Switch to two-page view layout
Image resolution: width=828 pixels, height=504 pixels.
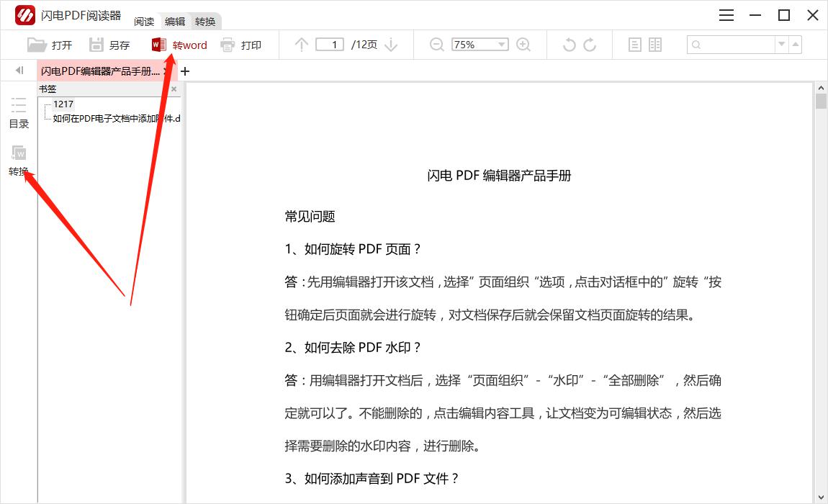coord(655,45)
